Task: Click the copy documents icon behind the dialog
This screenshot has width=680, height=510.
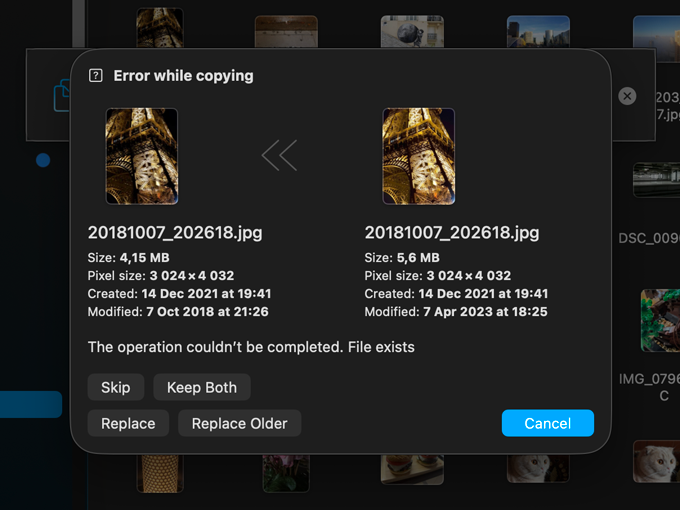Action: [62, 96]
